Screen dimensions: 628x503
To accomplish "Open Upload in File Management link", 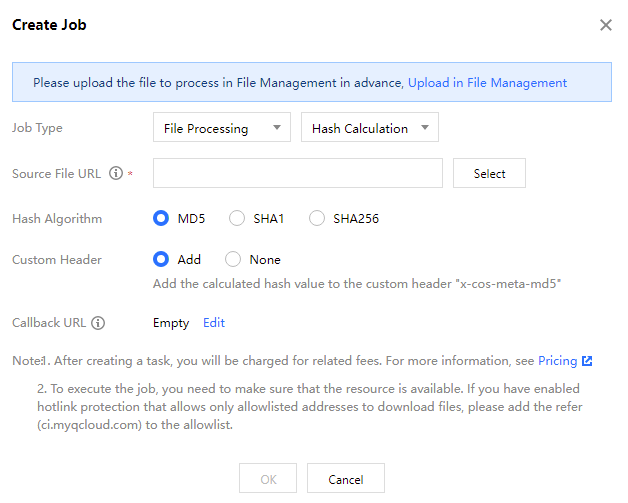I will (487, 83).
